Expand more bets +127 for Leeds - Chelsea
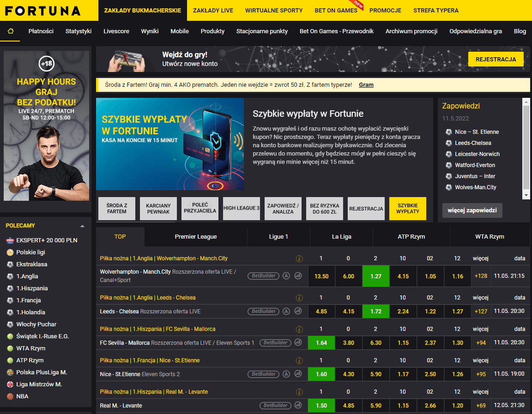The image size is (532, 414). [x=481, y=311]
